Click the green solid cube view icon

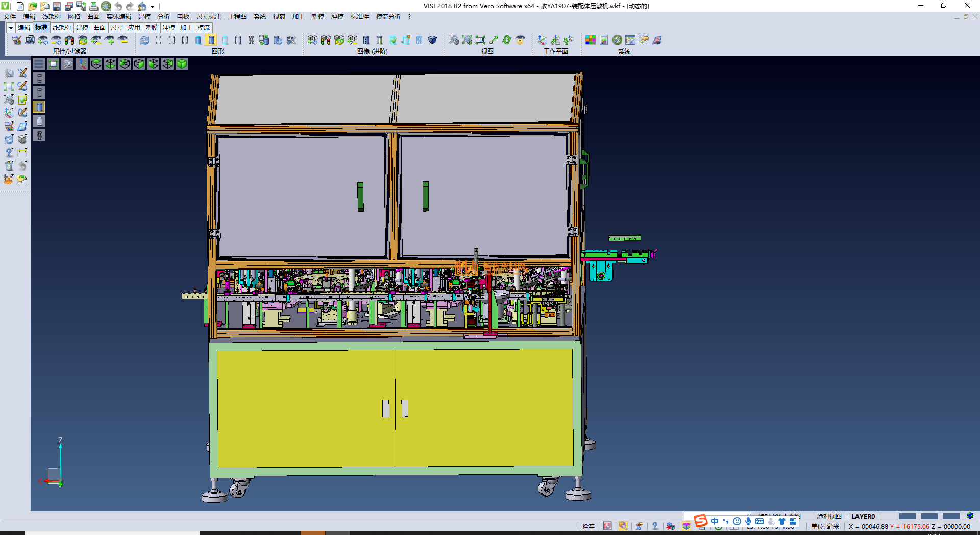(182, 64)
